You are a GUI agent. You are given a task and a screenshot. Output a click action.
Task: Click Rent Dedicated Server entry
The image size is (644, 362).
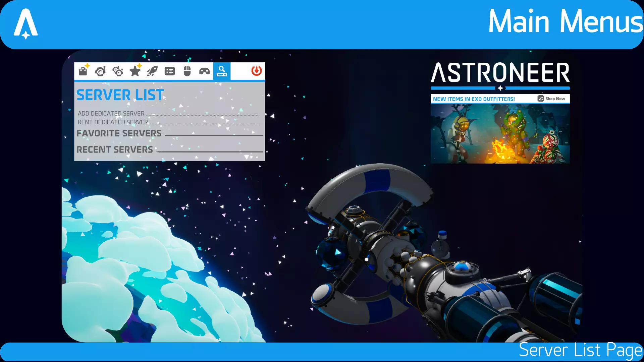[x=113, y=122]
